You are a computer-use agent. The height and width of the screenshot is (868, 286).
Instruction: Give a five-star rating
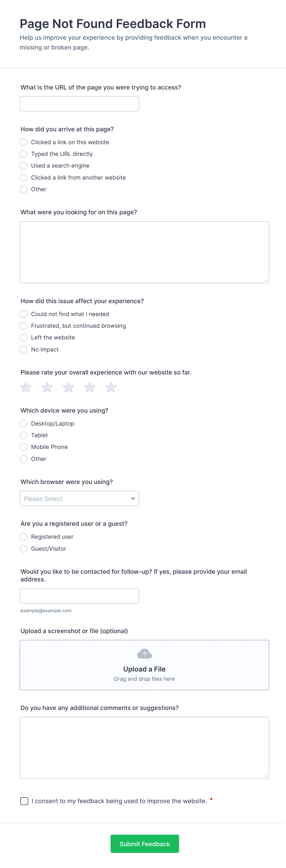(x=111, y=387)
